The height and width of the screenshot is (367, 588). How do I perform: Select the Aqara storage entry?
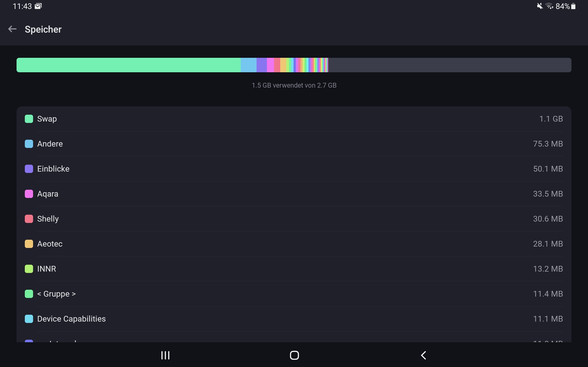click(x=294, y=194)
